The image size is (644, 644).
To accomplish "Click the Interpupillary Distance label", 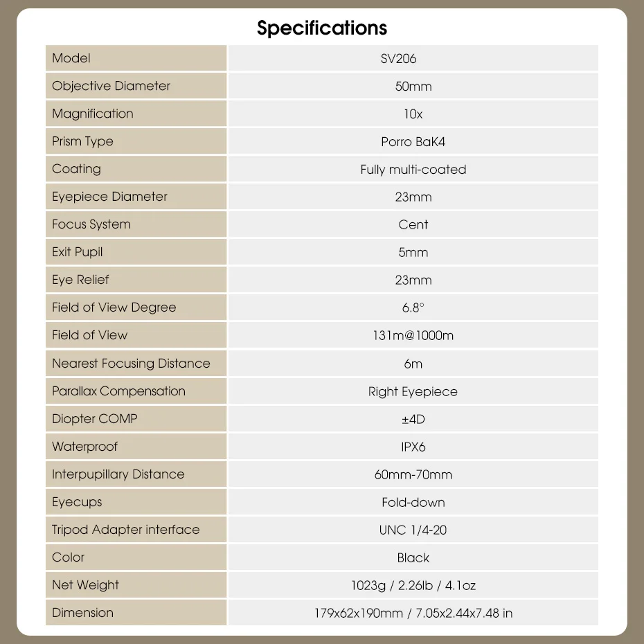I will (x=118, y=474).
